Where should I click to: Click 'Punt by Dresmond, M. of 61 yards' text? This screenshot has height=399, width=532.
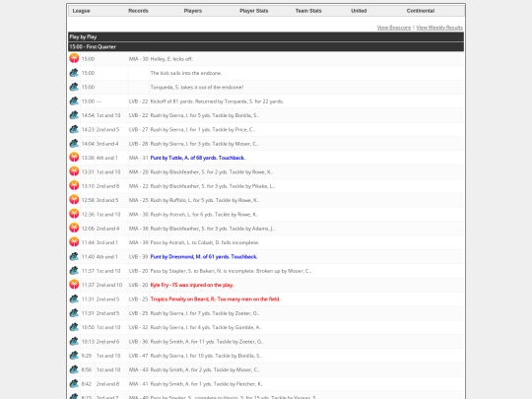(x=204, y=257)
